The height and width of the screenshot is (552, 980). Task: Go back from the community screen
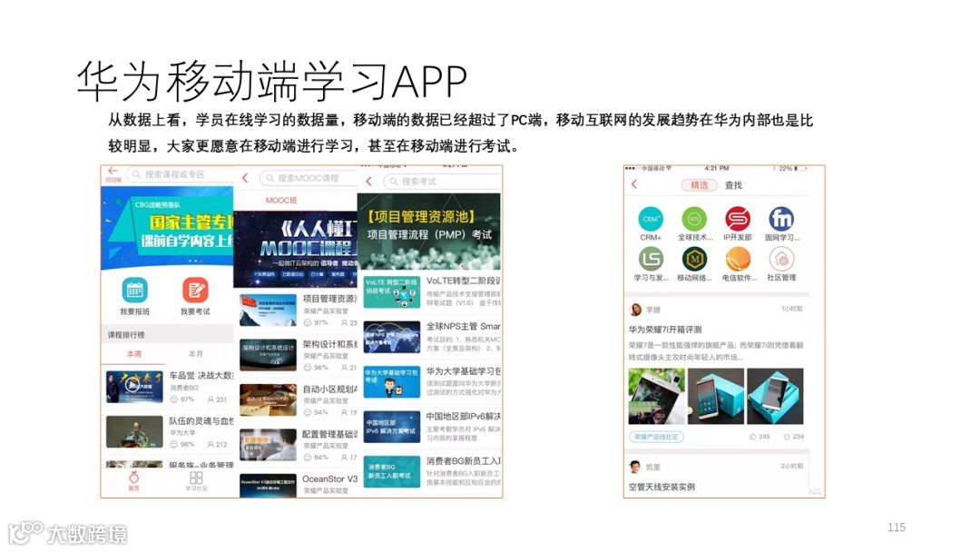click(634, 184)
